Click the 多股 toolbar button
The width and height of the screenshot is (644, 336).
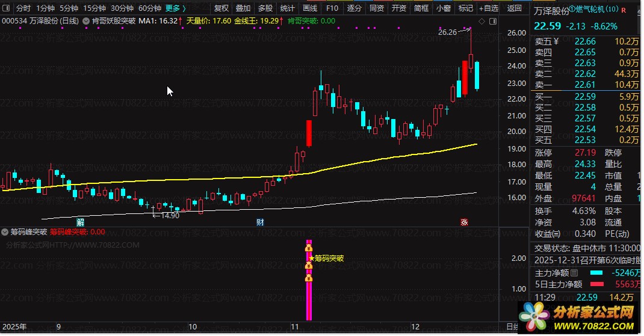(265, 8)
